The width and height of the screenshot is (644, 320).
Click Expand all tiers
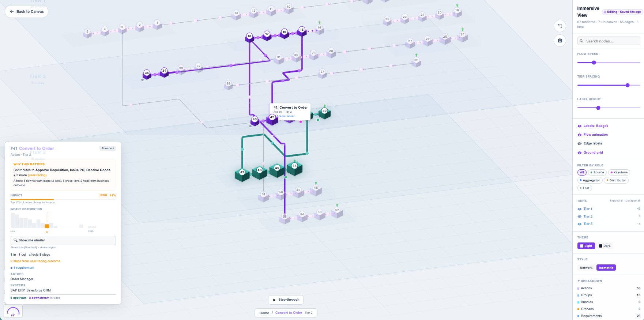[x=617, y=201]
